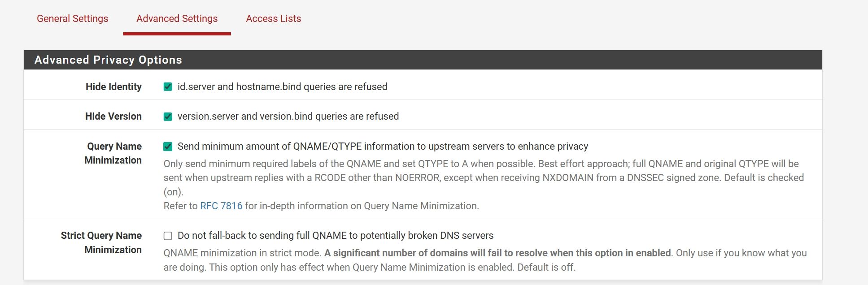Click the bold Query Name Minimization label
The width and height of the screenshot is (868, 285).
[113, 153]
